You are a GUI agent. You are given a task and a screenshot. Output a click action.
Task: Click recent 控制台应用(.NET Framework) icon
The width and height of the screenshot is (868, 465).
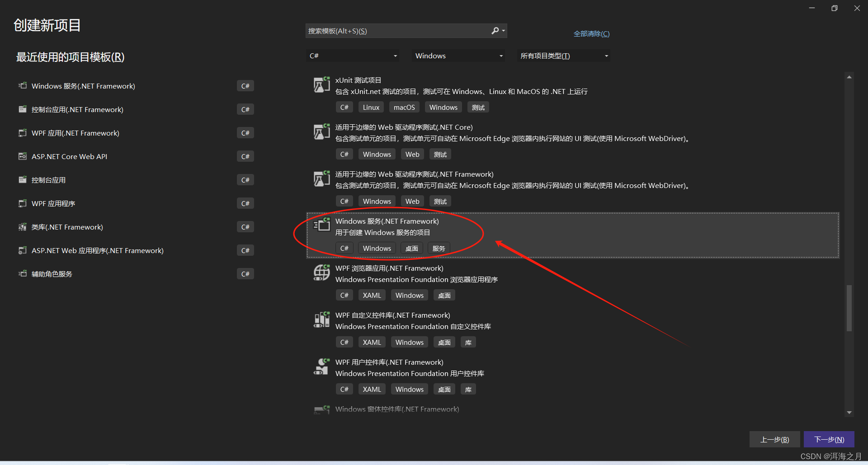(23, 109)
